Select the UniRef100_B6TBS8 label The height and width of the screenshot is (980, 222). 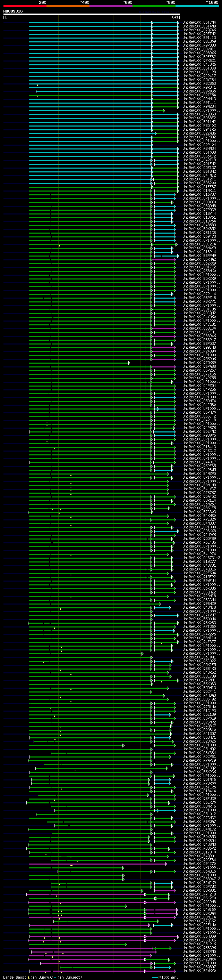tap(199, 68)
